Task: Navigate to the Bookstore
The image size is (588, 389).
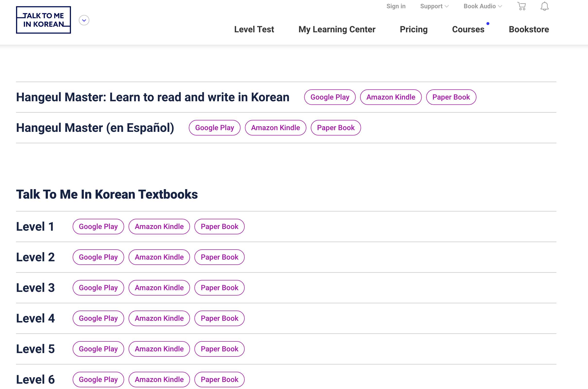Action: (529, 29)
